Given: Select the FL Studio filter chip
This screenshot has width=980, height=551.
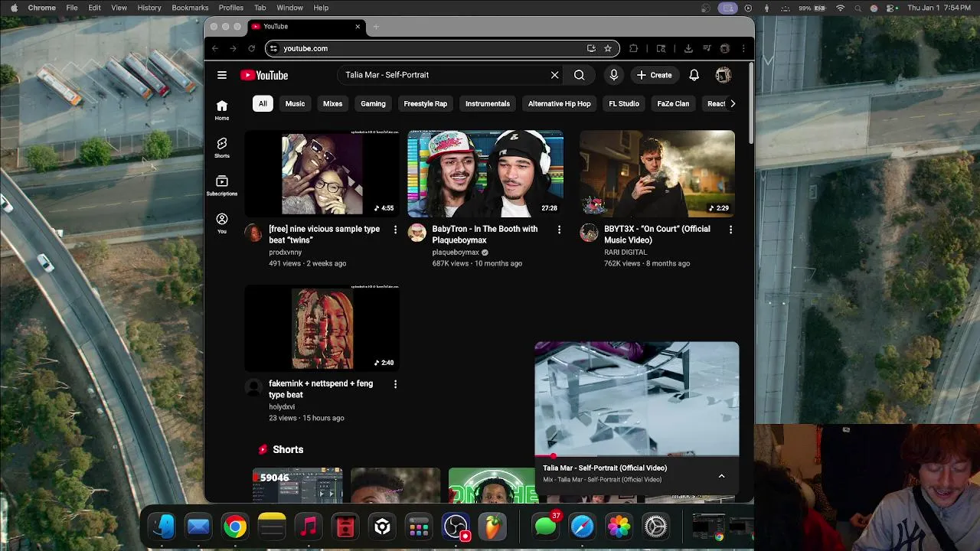Looking at the screenshot, I should pyautogui.click(x=624, y=103).
